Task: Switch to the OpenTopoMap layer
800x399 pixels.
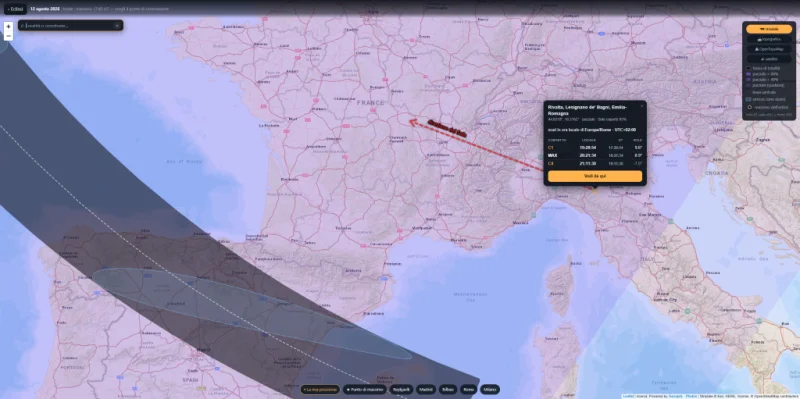Action: pos(769,49)
